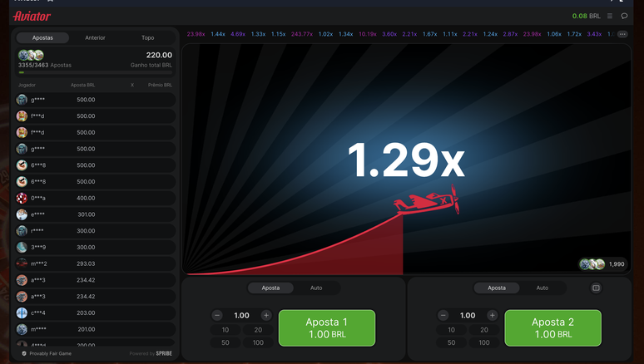Click the Aviator logo
This screenshot has width=644, height=364.
(x=32, y=16)
